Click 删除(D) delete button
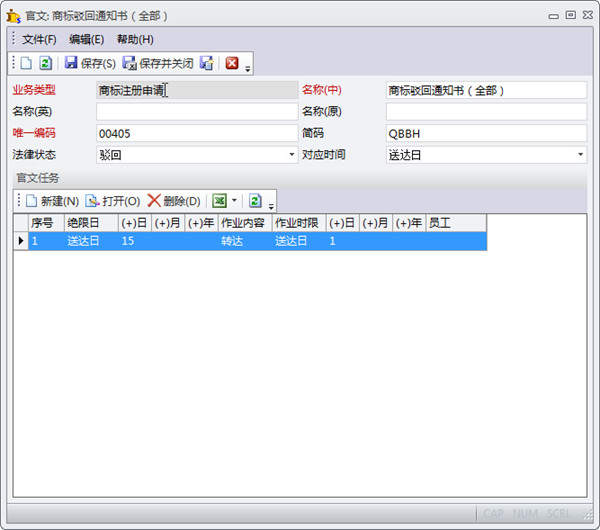 174,201
